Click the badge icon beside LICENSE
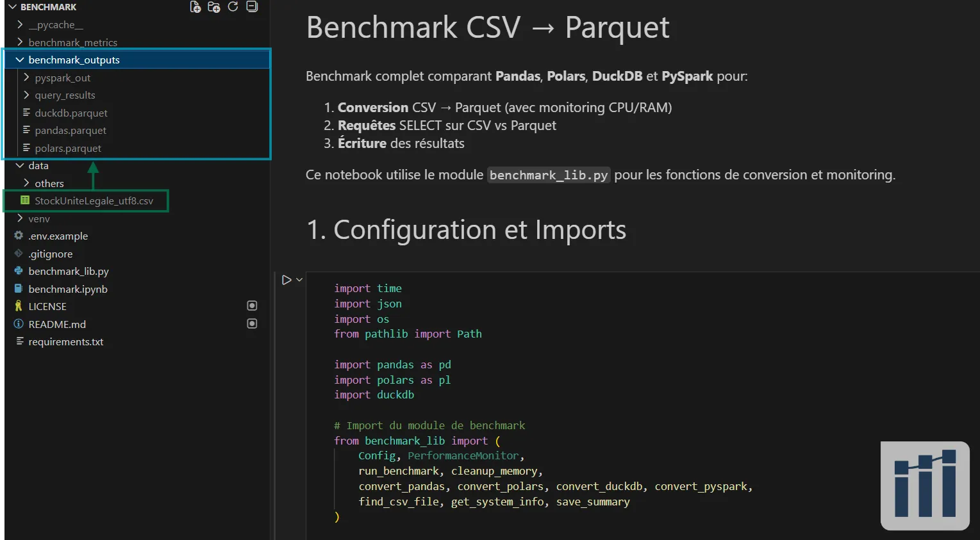The height and width of the screenshot is (540, 980). coord(251,306)
